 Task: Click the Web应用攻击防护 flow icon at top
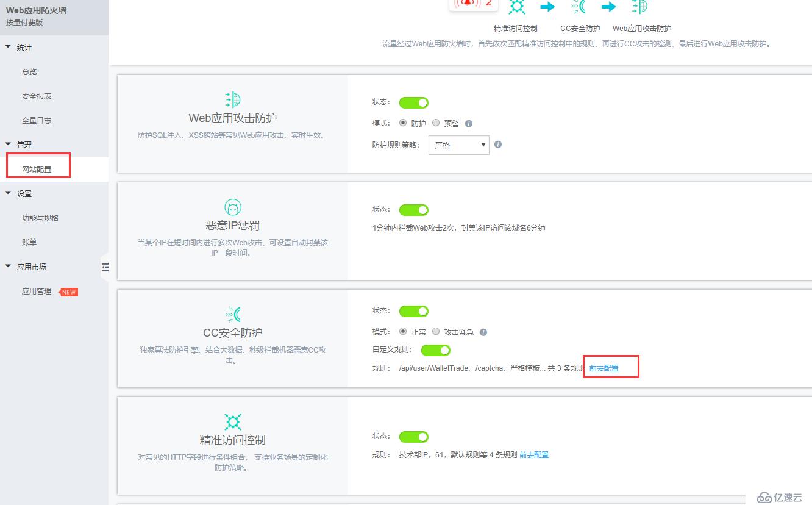tap(639, 6)
